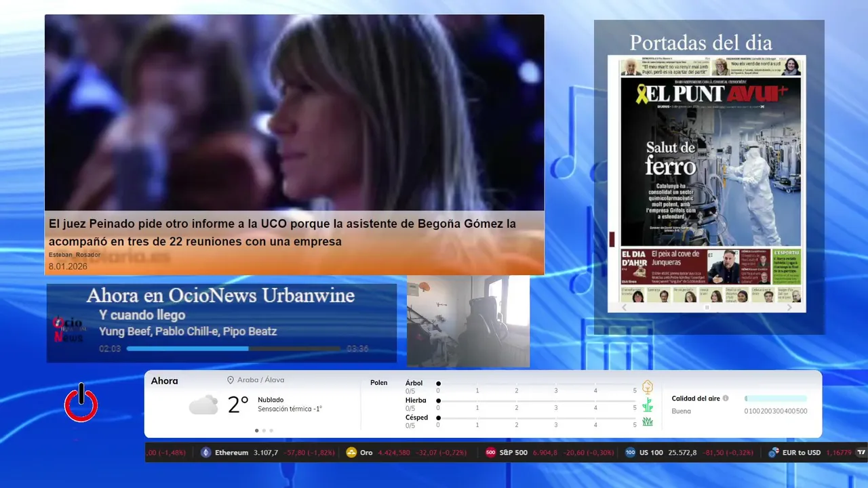This screenshot has width=868, height=488.
Task: Click the song progress bar of Y cuando llego
Action: [233, 348]
